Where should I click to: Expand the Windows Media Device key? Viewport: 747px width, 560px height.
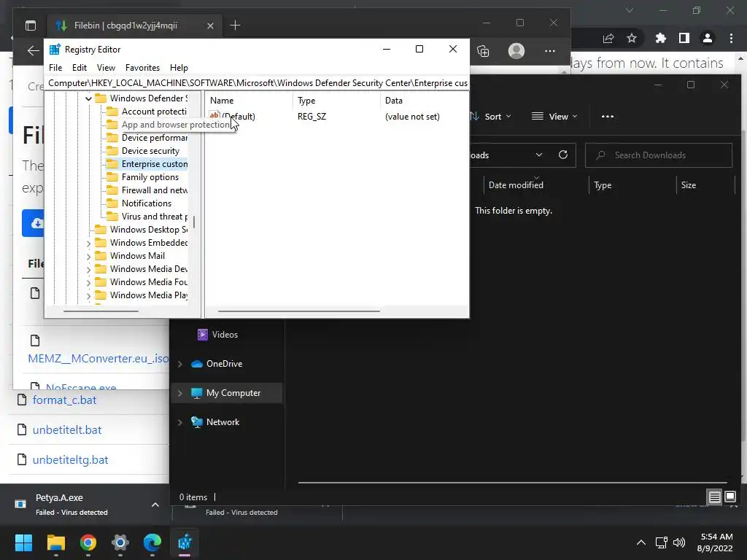88,269
